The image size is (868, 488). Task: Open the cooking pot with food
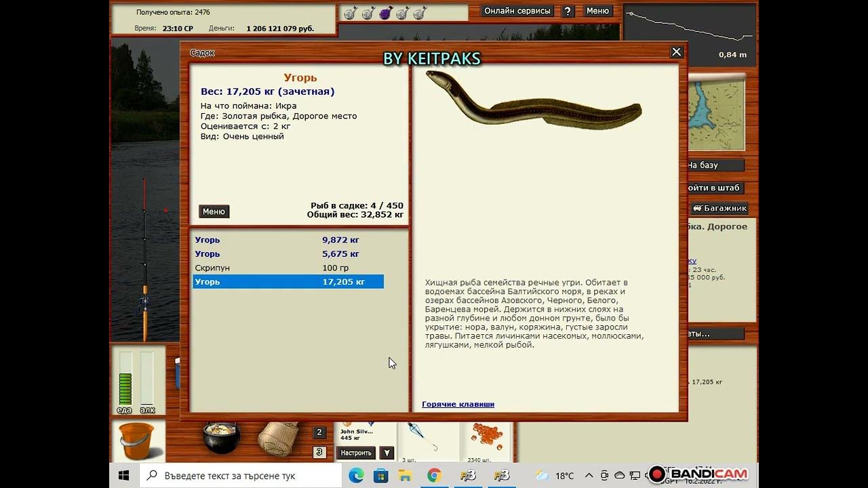pyautogui.click(x=222, y=438)
